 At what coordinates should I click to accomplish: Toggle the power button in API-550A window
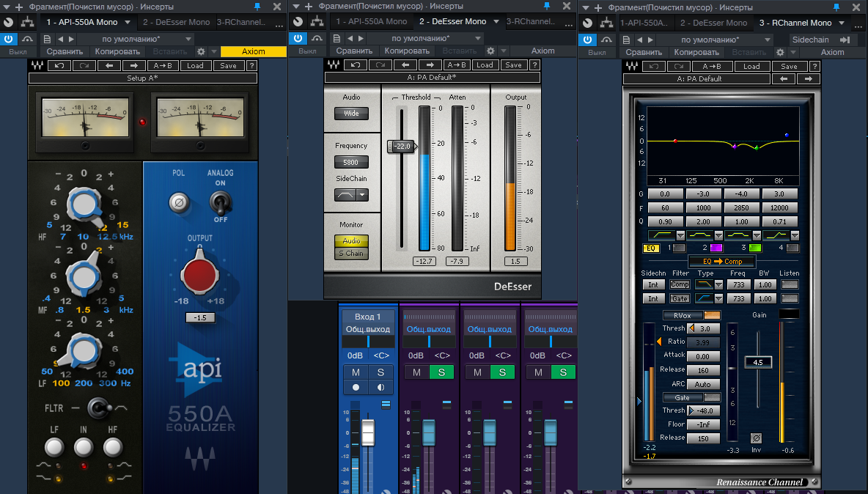[8, 39]
